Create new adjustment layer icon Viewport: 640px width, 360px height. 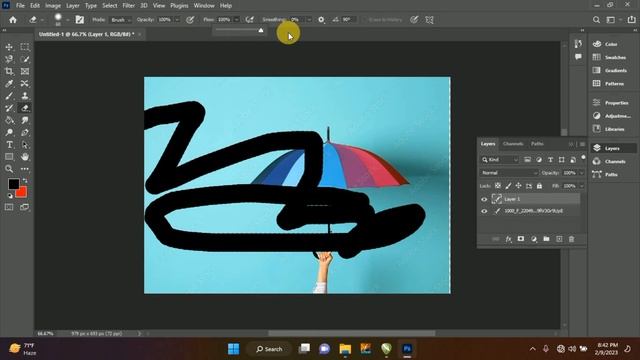coord(533,239)
